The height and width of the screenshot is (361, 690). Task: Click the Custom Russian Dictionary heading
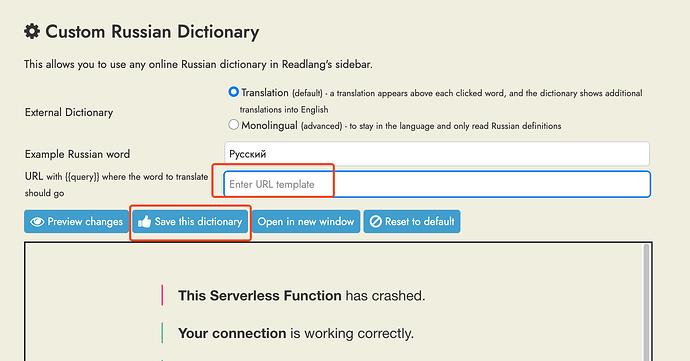point(152,32)
